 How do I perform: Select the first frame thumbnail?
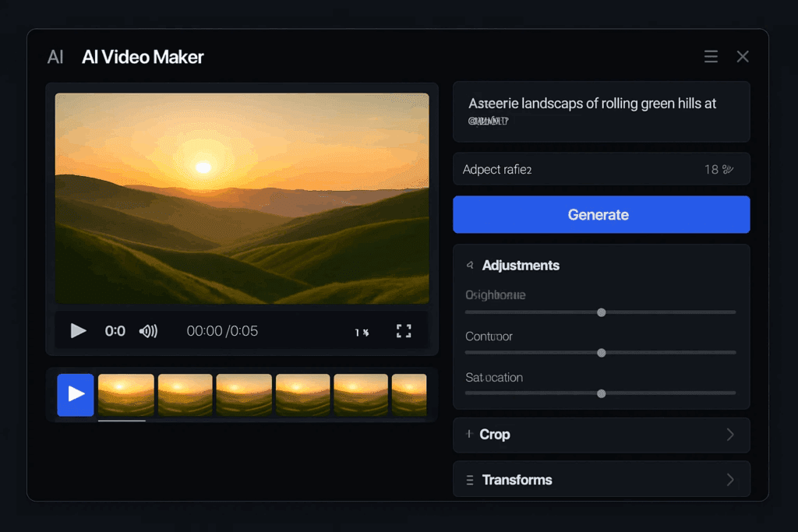125,395
